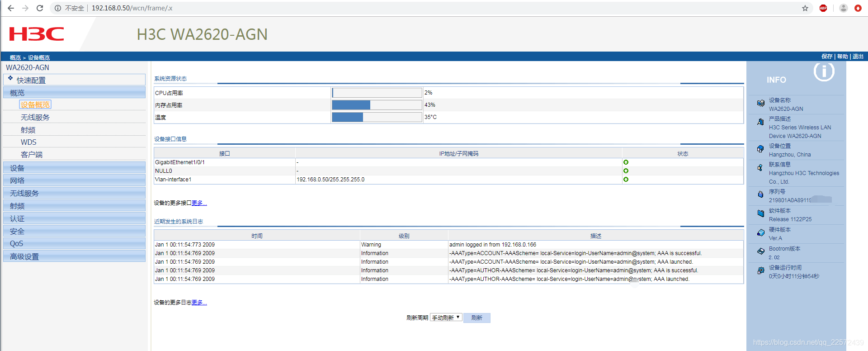Click the browser forward arrow
The height and width of the screenshot is (351, 868).
coord(25,8)
